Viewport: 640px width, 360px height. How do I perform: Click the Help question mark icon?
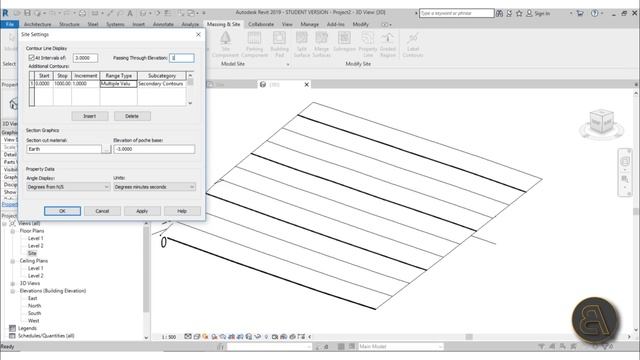pos(594,13)
